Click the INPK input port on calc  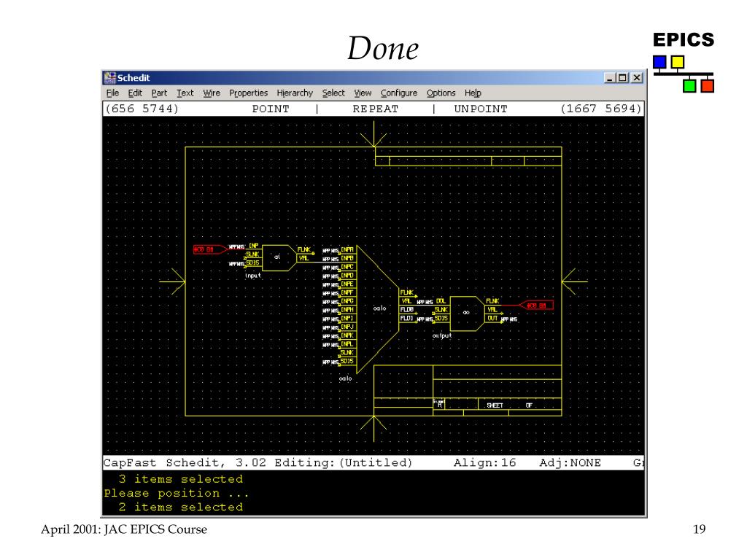[347, 335]
